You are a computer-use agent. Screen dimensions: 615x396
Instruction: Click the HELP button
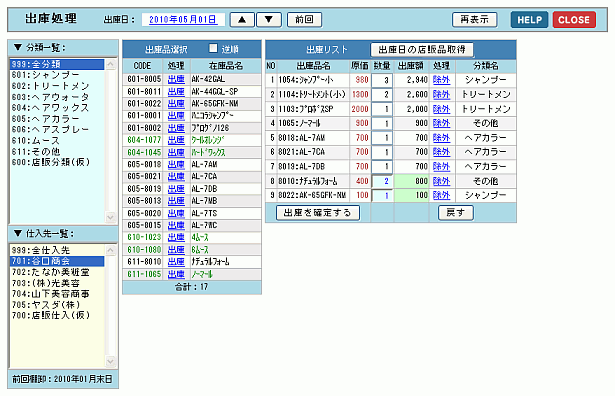coord(529,20)
